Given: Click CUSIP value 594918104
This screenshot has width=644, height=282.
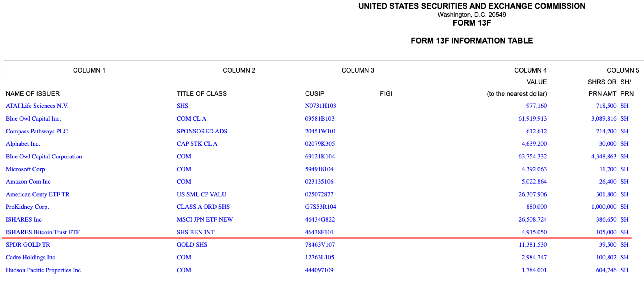Looking at the screenshot, I should [x=319, y=169].
